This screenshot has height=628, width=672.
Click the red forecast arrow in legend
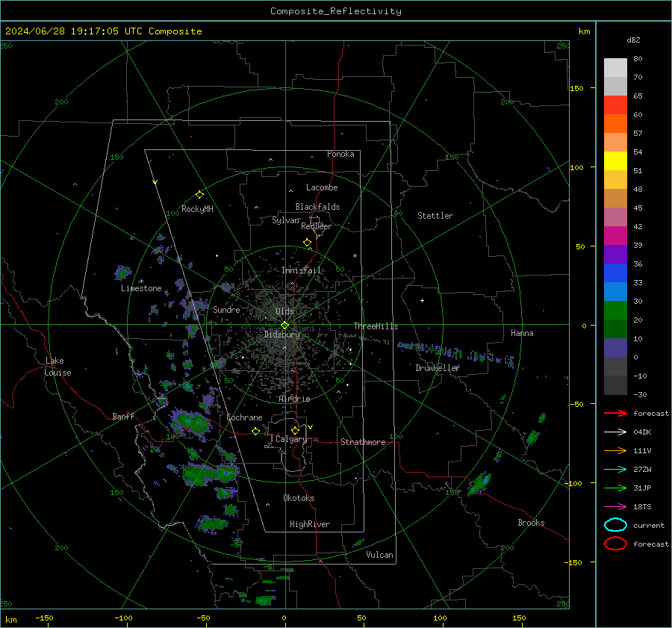[x=615, y=413]
